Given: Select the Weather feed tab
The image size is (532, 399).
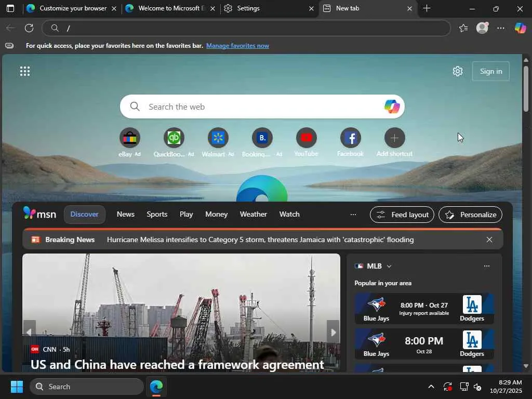Looking at the screenshot, I should click(x=254, y=215).
